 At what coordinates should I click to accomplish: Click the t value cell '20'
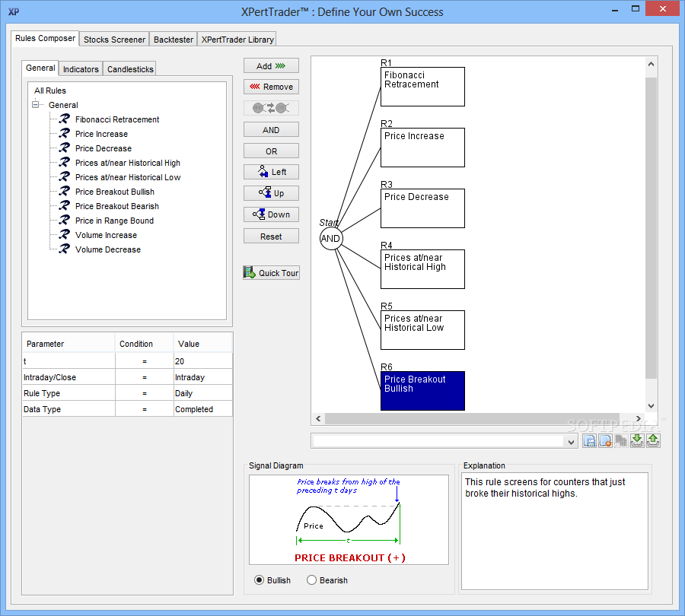click(x=202, y=361)
